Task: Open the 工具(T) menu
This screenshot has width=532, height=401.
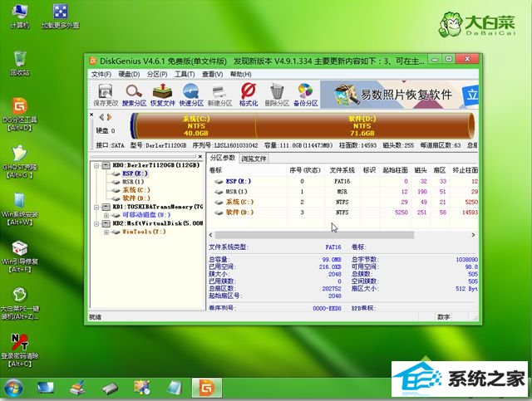Action: (x=185, y=74)
